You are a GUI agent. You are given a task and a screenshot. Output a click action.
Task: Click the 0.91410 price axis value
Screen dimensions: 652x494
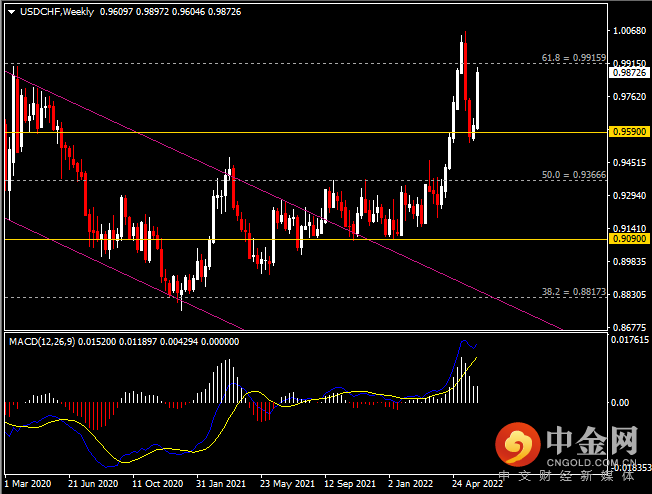pos(630,228)
